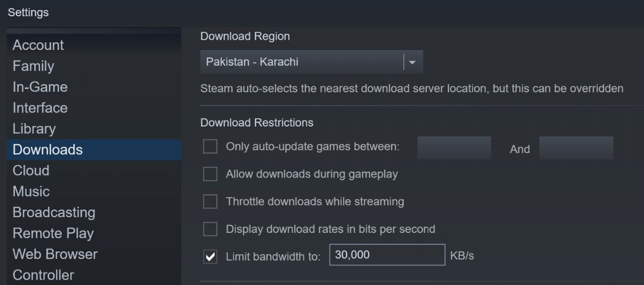Image resolution: width=644 pixels, height=285 pixels.
Task: Switch to Music settings
Action: point(31,192)
